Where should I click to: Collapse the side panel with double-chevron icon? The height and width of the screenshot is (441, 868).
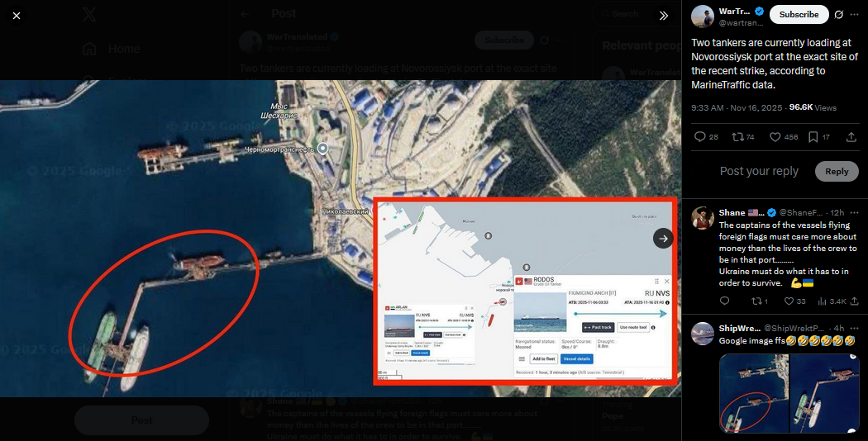663,16
